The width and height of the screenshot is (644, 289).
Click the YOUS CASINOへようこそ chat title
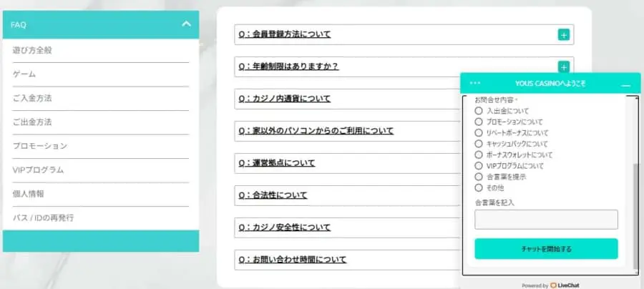pos(550,84)
